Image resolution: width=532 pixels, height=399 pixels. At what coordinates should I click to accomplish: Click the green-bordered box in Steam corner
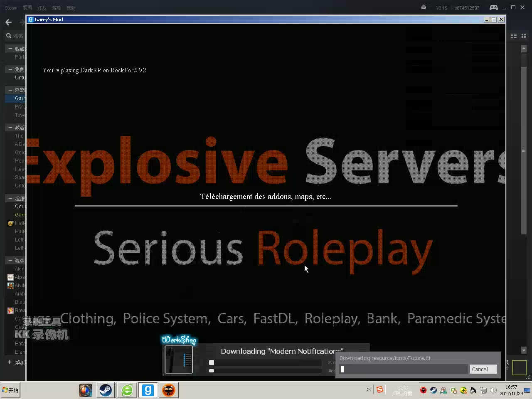click(520, 368)
